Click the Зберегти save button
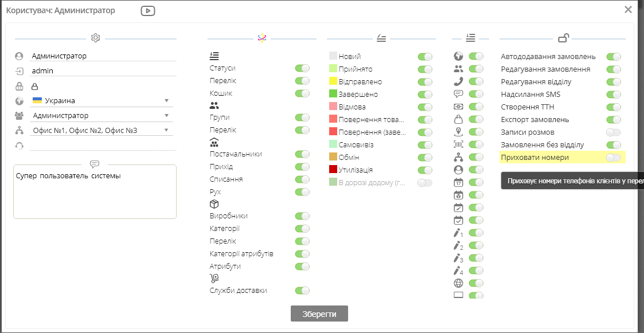 319,314
